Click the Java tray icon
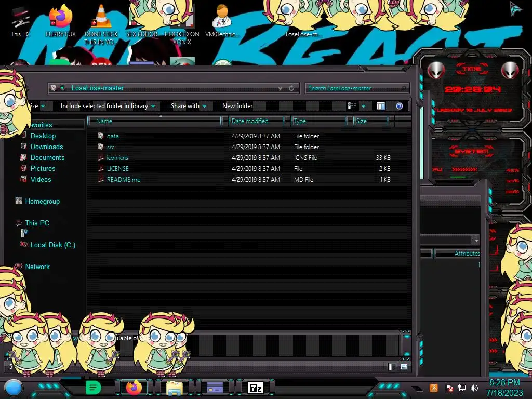Screen dimensions: 532x399 (434, 388)
